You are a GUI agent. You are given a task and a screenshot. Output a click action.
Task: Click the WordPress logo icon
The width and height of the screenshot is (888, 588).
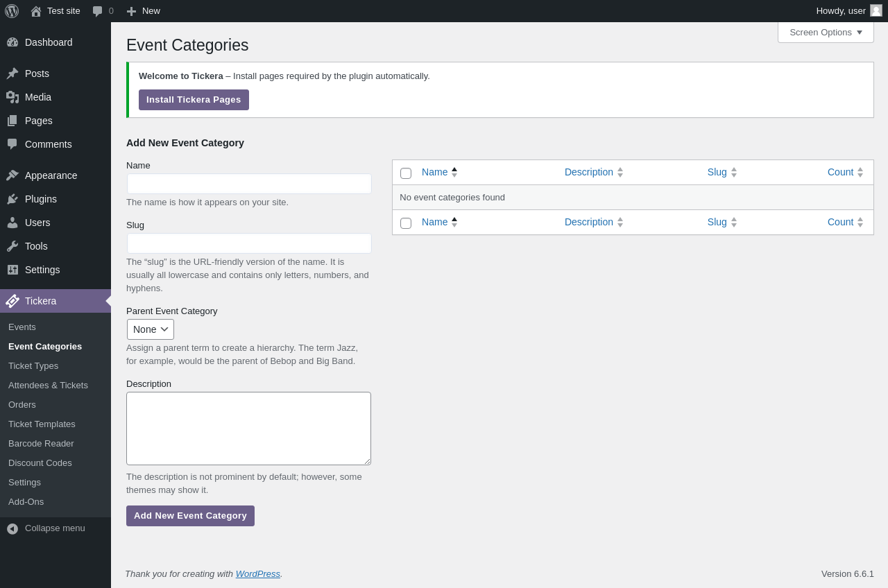pos(12,11)
